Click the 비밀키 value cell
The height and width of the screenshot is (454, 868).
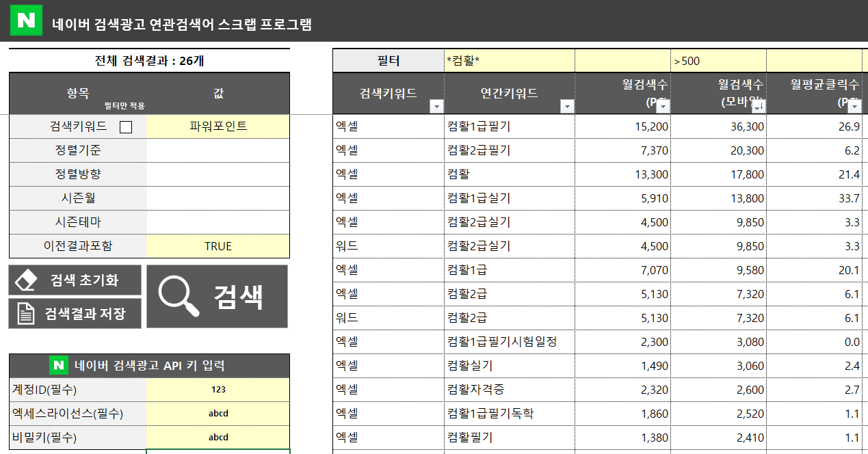pos(218,438)
